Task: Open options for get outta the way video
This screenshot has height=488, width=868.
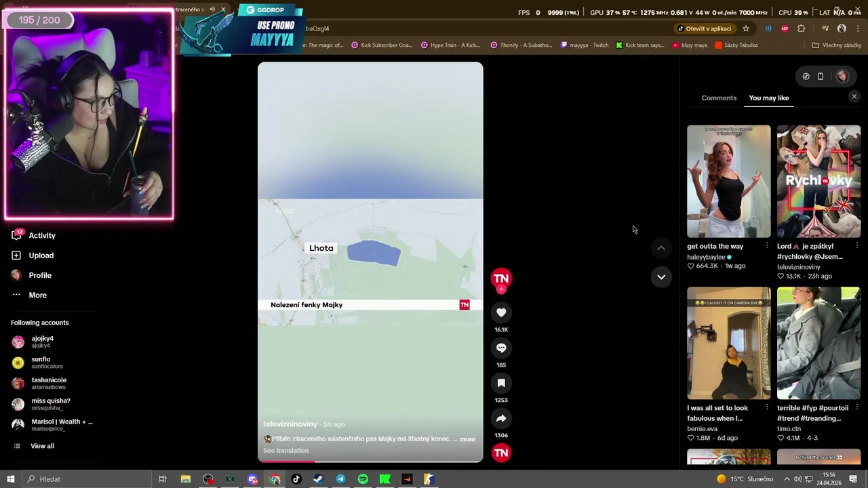Action: click(767, 246)
